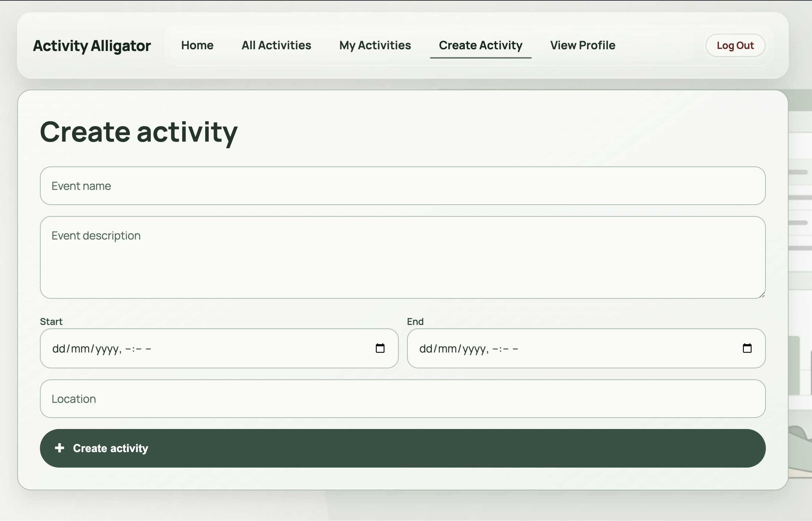Viewport: 812px width, 521px height.
Task: Grab the Event description resize handle
Action: (x=761, y=295)
